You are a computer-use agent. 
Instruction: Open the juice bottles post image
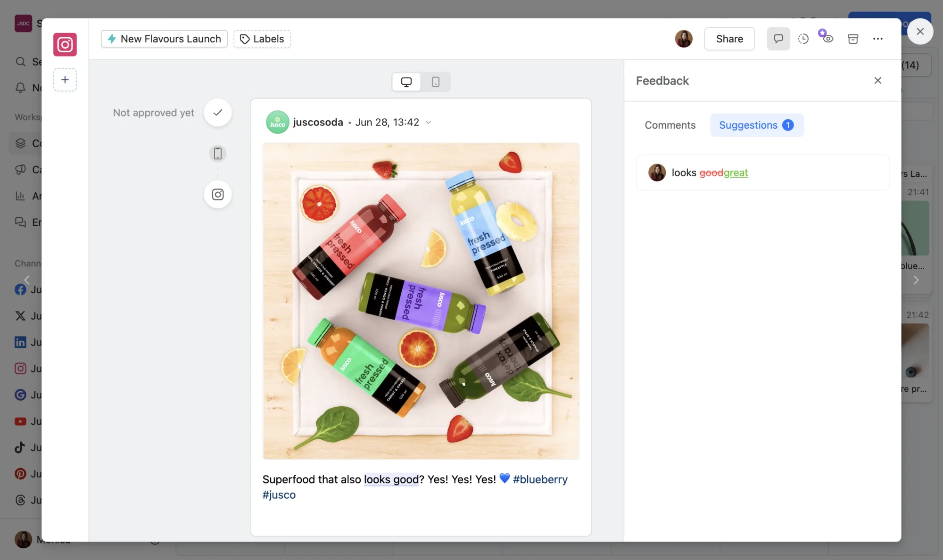pos(421,301)
